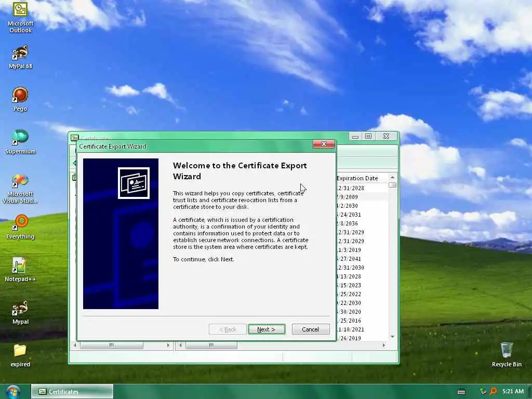Click the network status tray icon
This screenshot has width=532, height=399.
coord(483,392)
